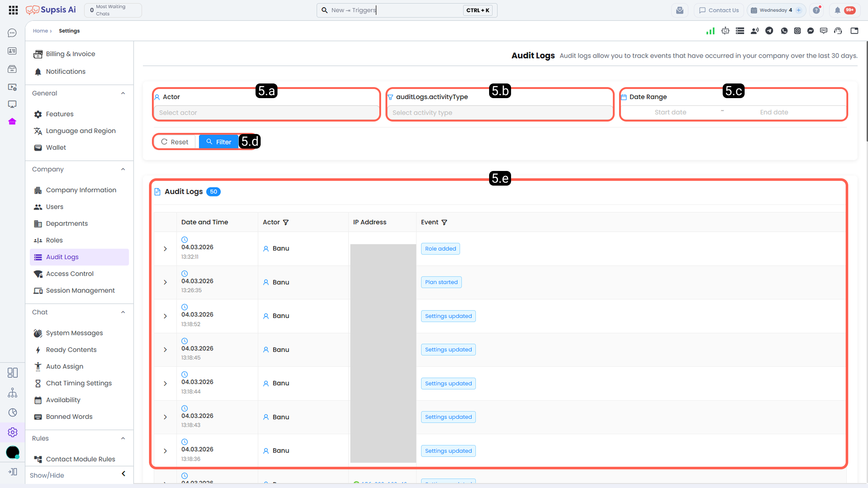Collapse the settings sidebar via Show/Hide arrow
This screenshot has height=488, width=868.
tap(123, 474)
